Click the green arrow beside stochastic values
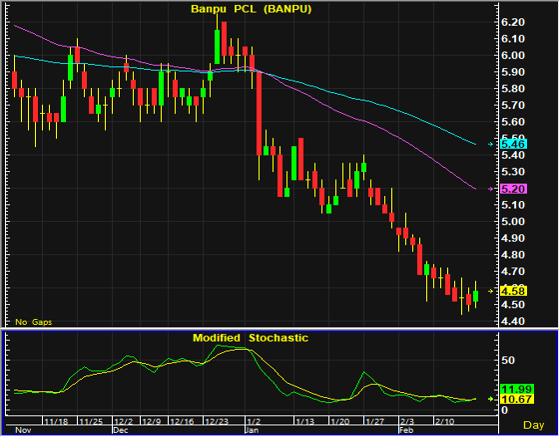 coord(491,399)
